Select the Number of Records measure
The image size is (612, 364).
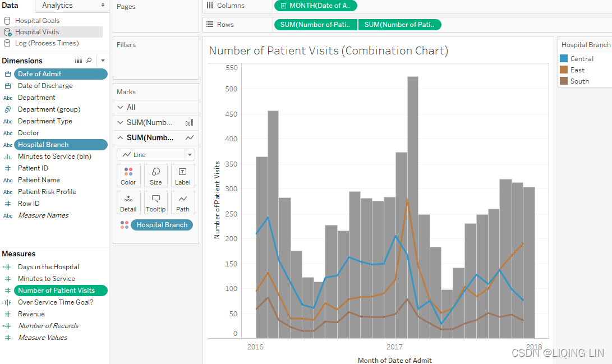[48, 326]
